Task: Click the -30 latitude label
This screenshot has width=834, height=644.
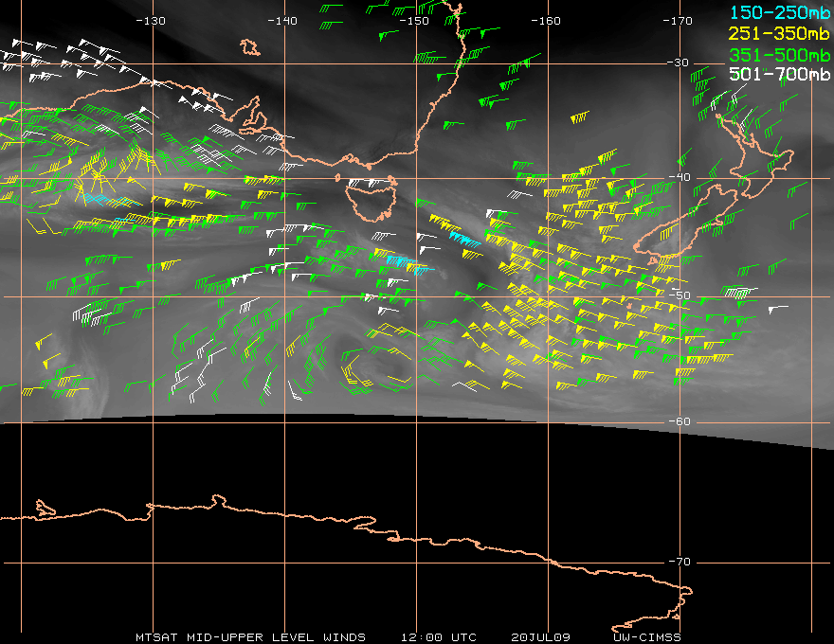Action: (x=678, y=63)
